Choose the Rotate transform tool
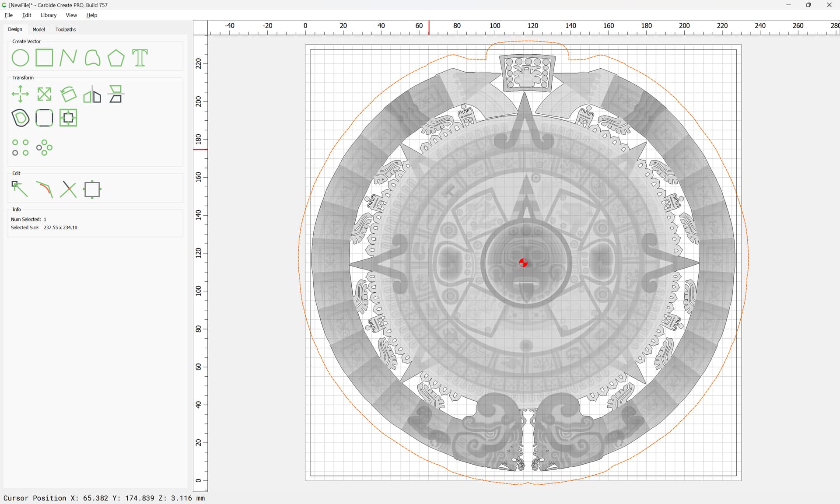 pyautogui.click(x=68, y=94)
